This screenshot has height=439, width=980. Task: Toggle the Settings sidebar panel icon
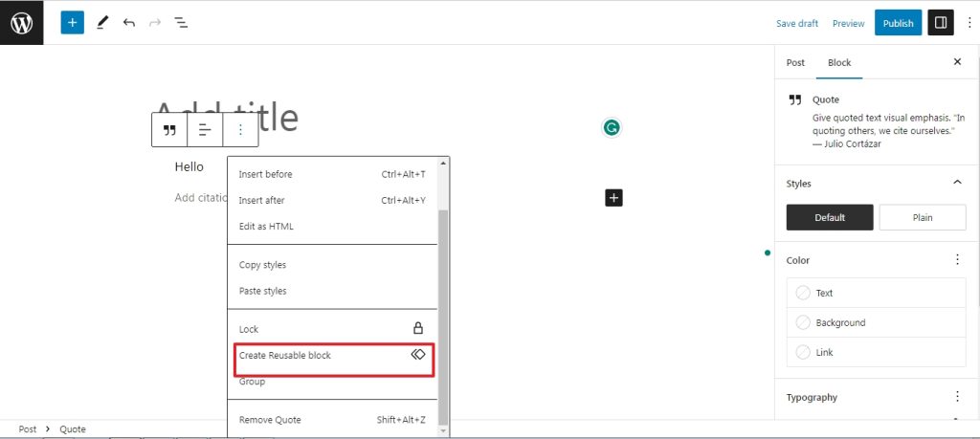click(x=941, y=23)
